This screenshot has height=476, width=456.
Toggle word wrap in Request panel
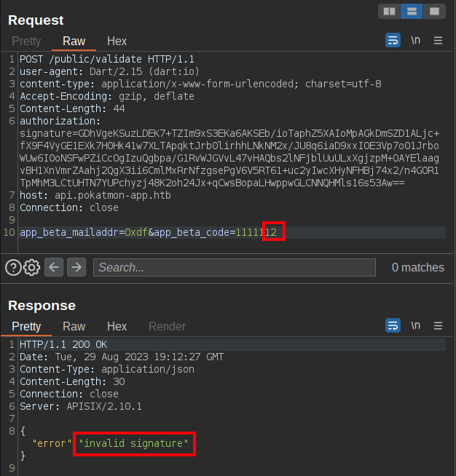click(393, 40)
